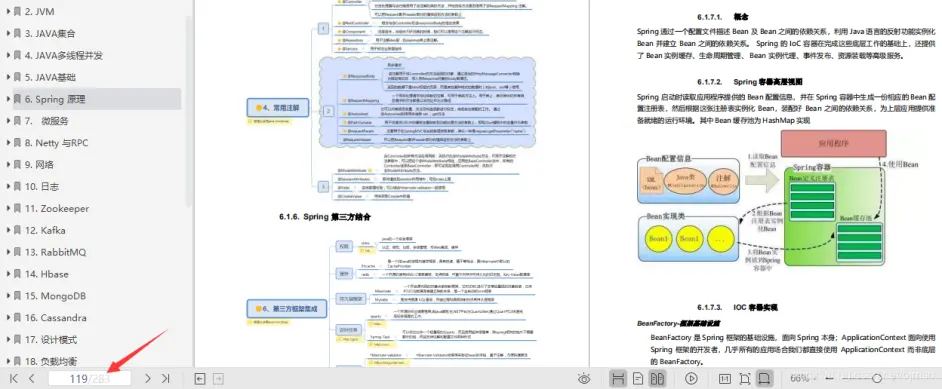This screenshot has height=389, width=942.
Task: Click the bookmark icon beside 4. JAVA多线程并发
Action: pos(17,55)
